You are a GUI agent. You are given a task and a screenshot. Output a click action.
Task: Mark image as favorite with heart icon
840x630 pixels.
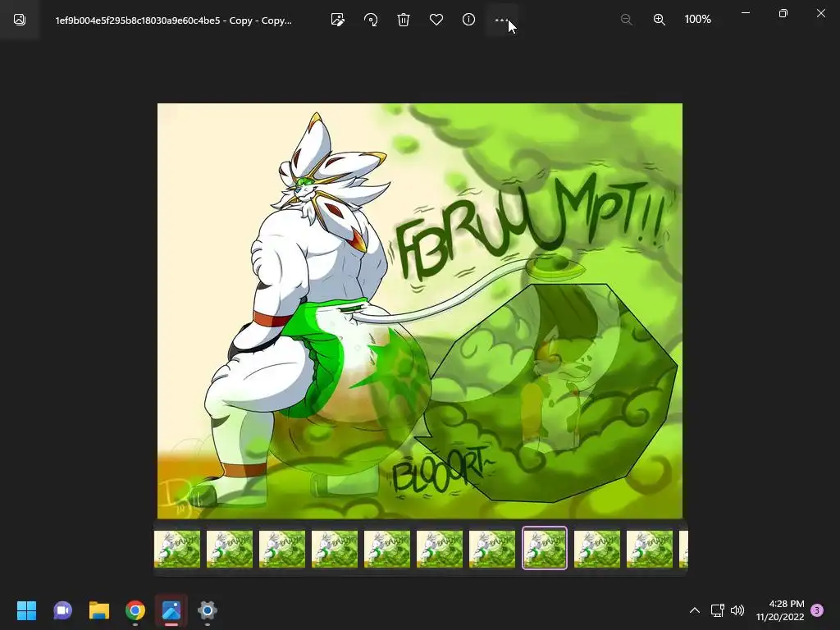[x=436, y=20]
